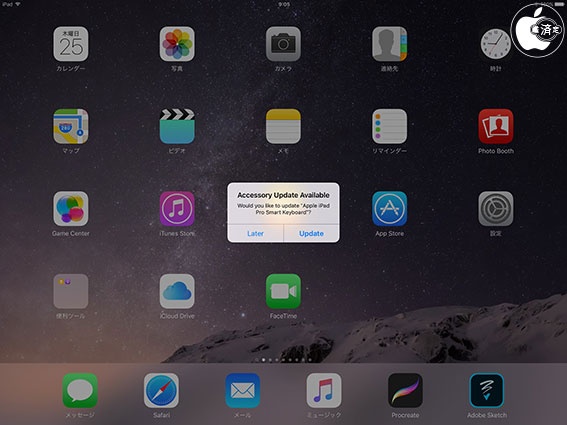This screenshot has height=425, width=567.
Task: Open the Notes app
Action: coord(283,126)
